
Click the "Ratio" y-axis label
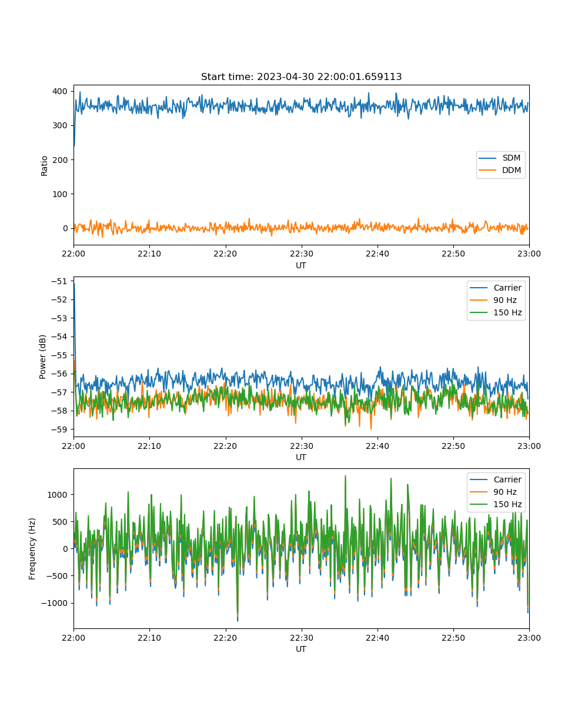click(45, 165)
